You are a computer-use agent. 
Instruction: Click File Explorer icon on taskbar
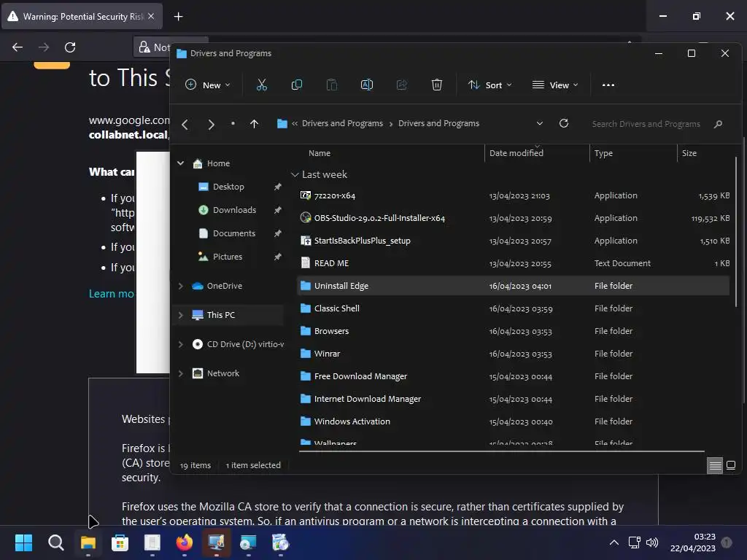(88, 542)
